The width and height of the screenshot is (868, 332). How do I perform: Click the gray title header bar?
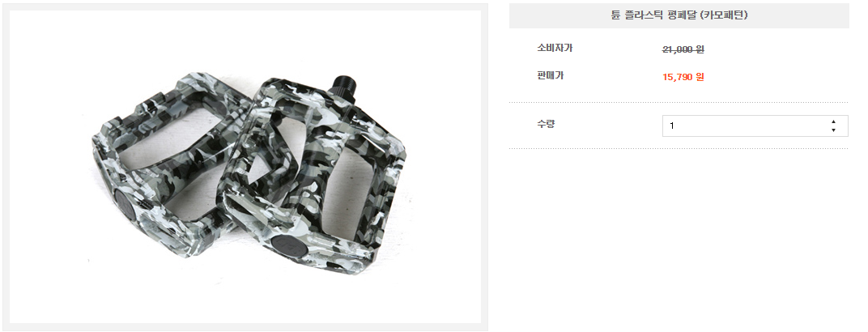click(679, 15)
